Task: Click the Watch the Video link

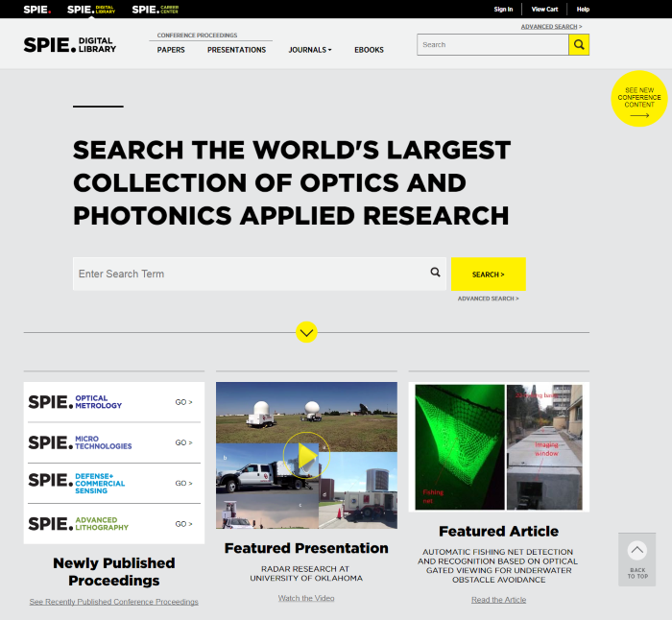Action: tap(306, 598)
